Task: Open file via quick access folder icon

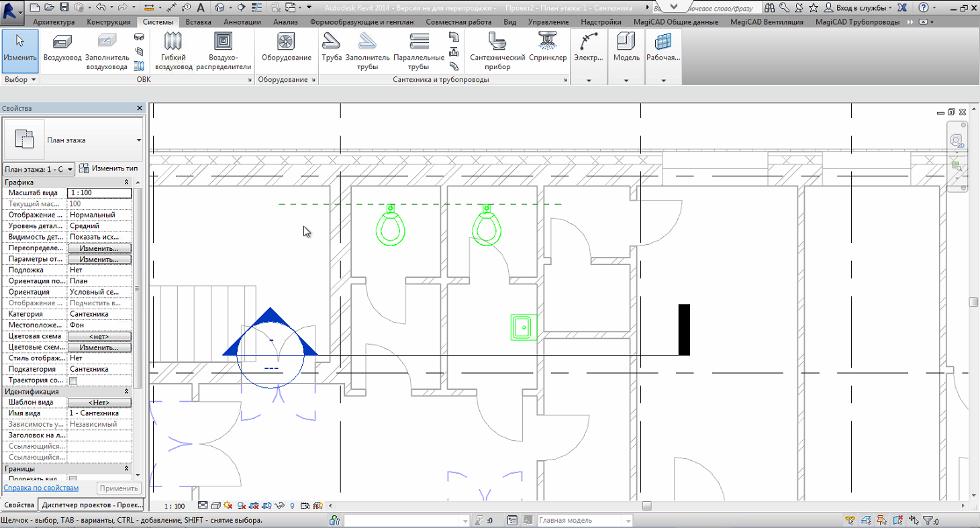Action: 49,7
